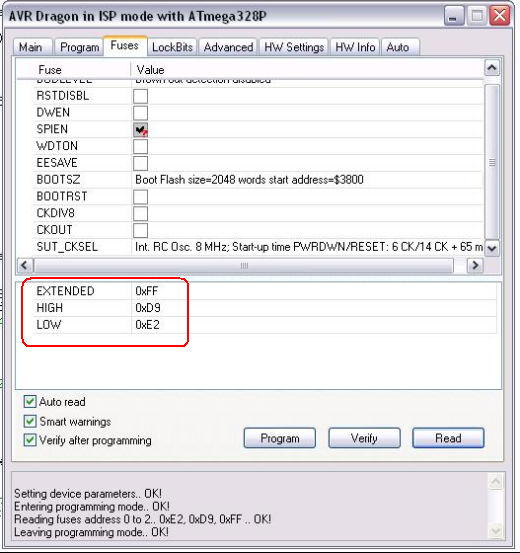
Task: Select the HIGH fuse row label
Action: 50,308
